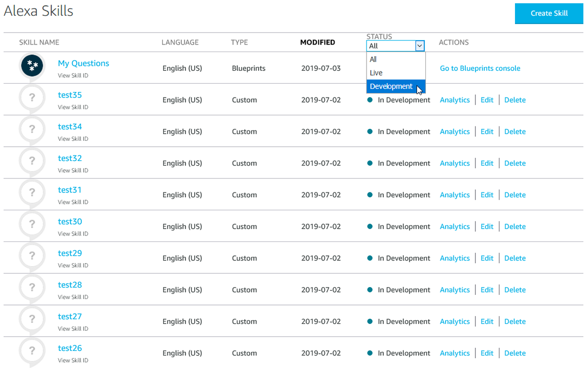Image resolution: width=588 pixels, height=368 pixels.
Task: Click the test32 skill placeholder icon
Action: (x=32, y=161)
